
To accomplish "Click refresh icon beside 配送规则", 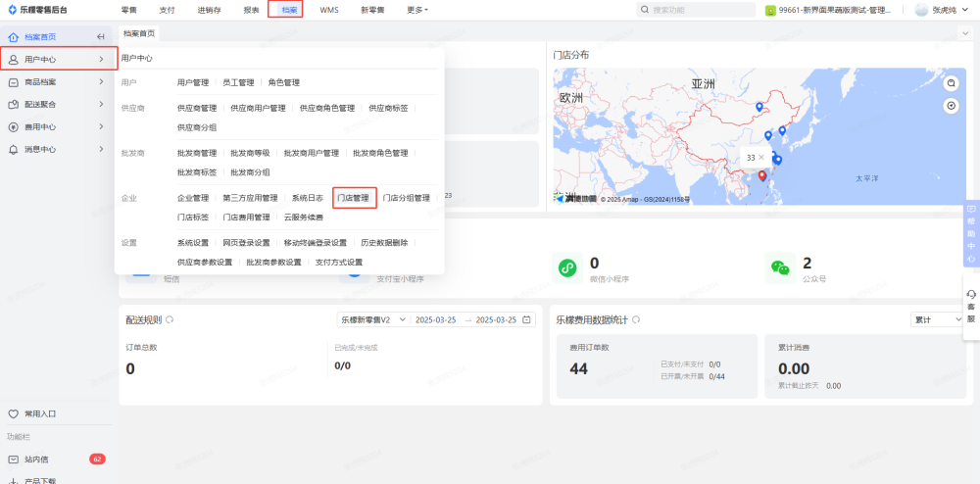I will [x=170, y=319].
